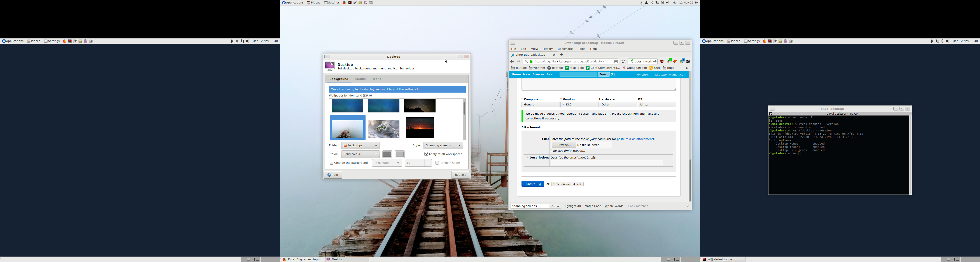
Task: Open new tab with plus icon
Action: point(562,55)
